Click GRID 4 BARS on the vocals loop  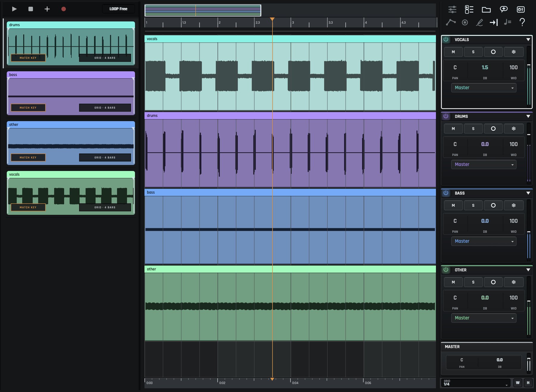pyautogui.click(x=105, y=207)
